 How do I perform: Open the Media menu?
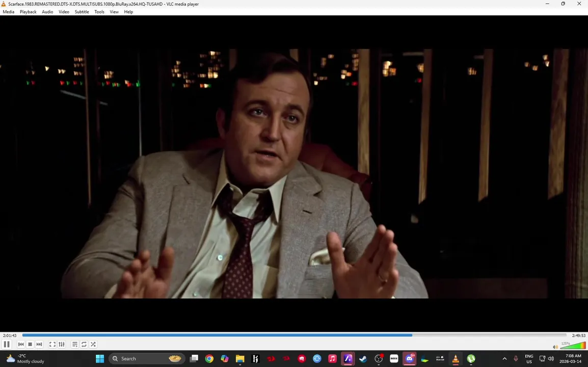[8, 12]
